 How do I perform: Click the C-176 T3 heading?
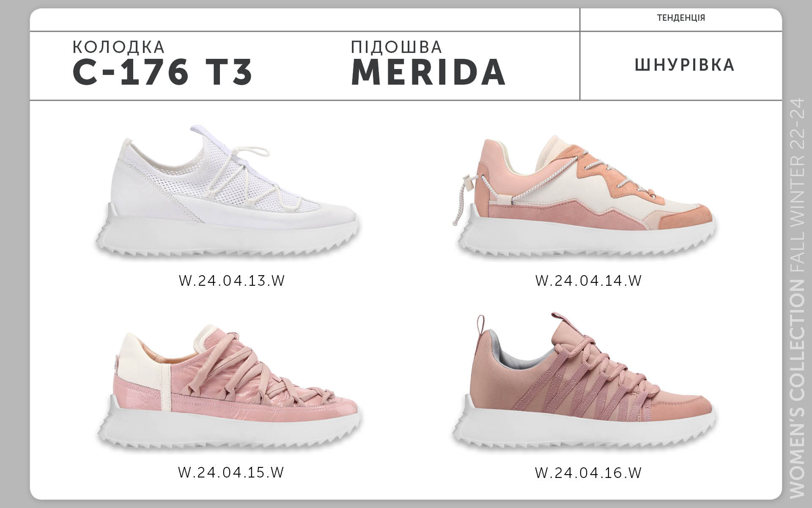163,71
